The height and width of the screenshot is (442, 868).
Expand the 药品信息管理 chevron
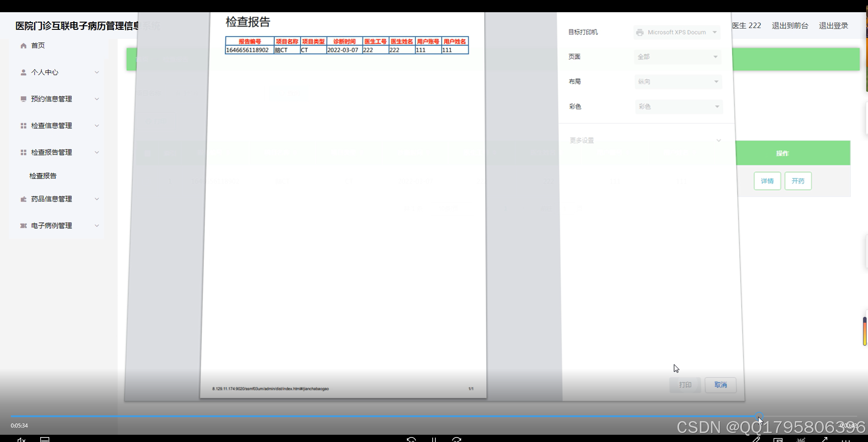(97, 199)
